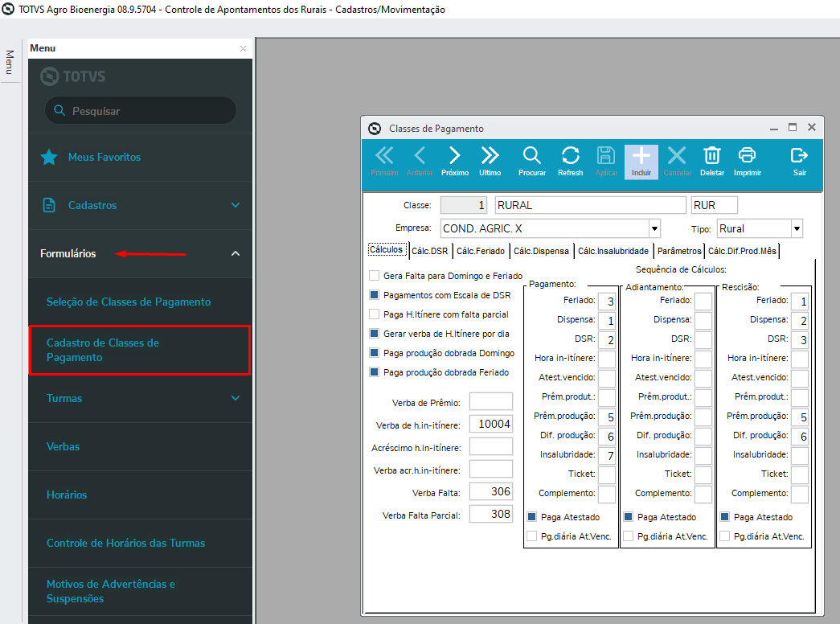Switch to the Cálc.DSR tab
This screenshot has height=624, width=840.
429,251
